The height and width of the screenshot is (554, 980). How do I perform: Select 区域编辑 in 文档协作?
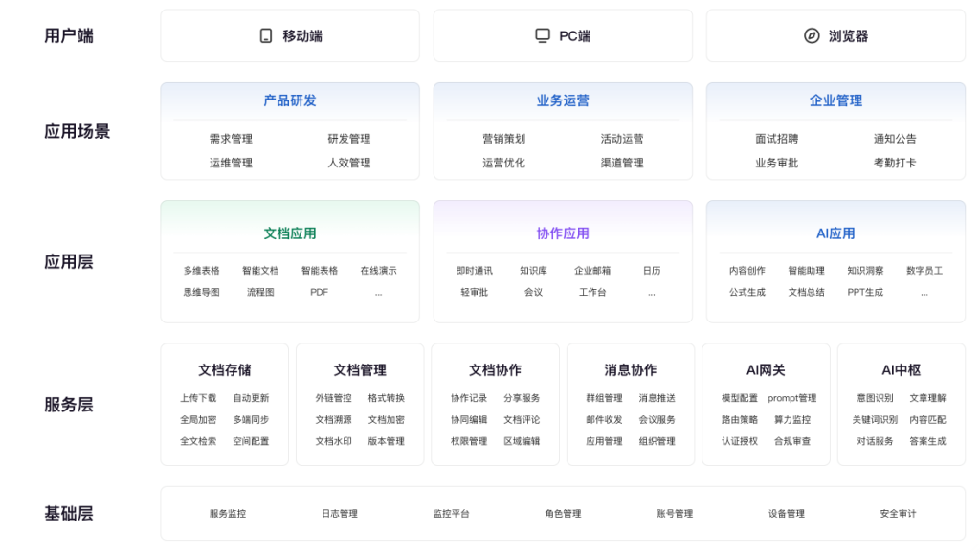click(522, 441)
